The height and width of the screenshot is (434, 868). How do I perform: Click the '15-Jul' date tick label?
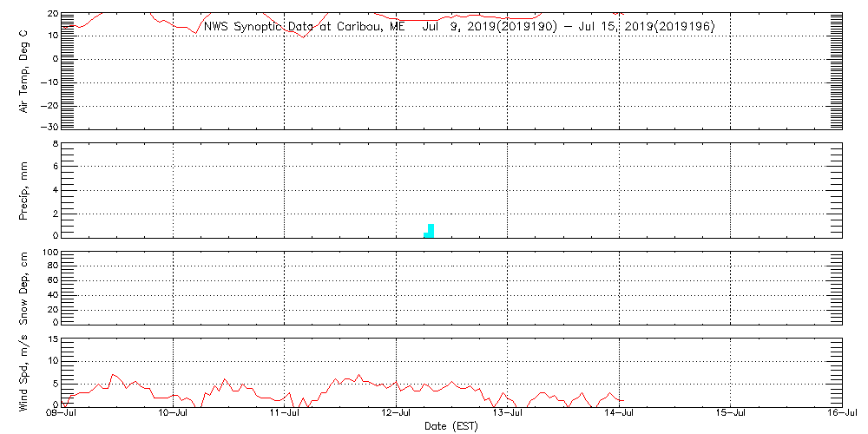[731, 413]
